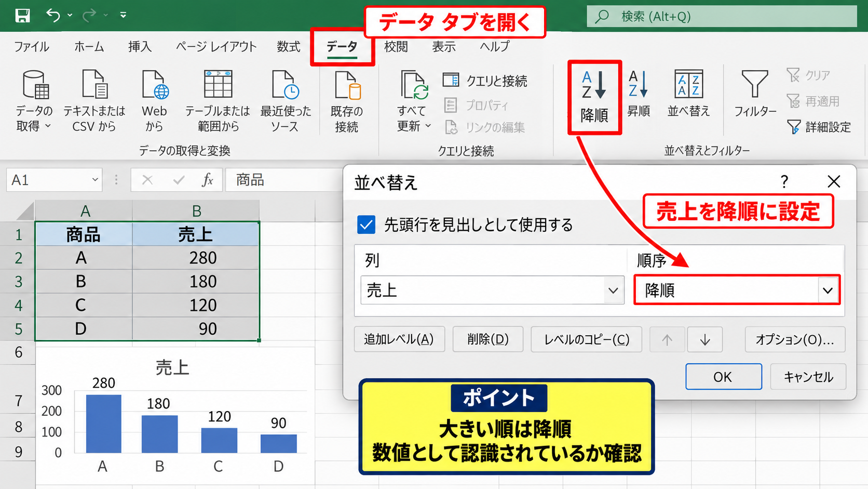This screenshot has width=868, height=489.
Task: Expand the Quick Access Toolbar customize arrow
Action: point(123,15)
